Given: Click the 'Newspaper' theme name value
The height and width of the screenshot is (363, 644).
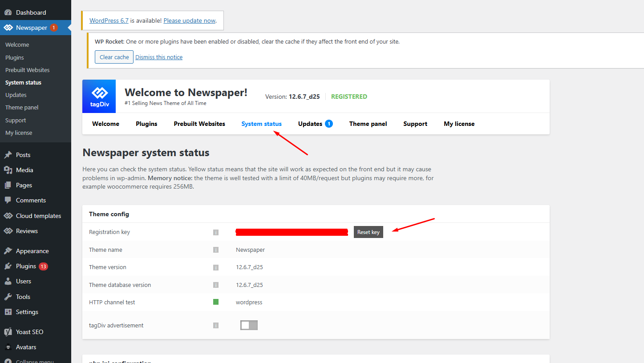Looking at the screenshot, I should point(251,250).
